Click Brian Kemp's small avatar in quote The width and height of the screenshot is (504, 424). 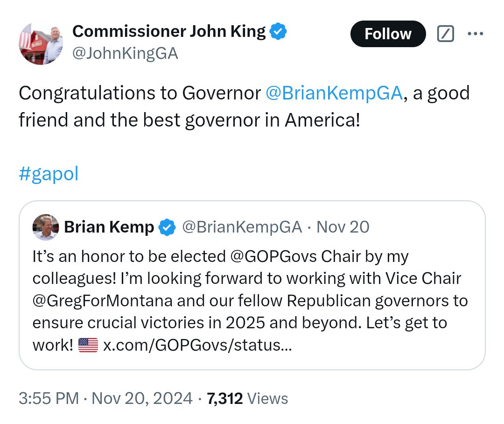click(x=45, y=227)
